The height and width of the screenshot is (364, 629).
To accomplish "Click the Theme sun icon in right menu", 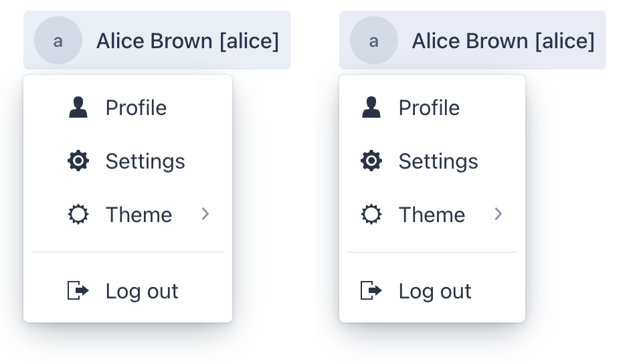I will pos(371,215).
